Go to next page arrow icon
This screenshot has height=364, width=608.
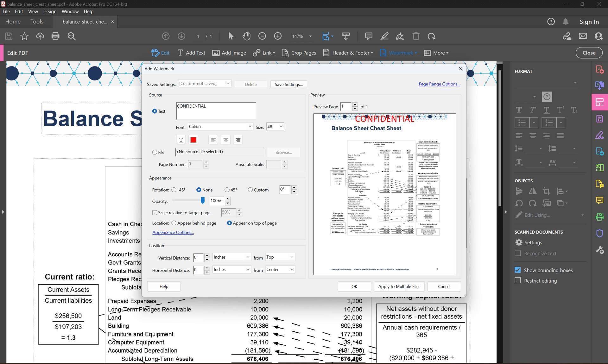coord(181,36)
